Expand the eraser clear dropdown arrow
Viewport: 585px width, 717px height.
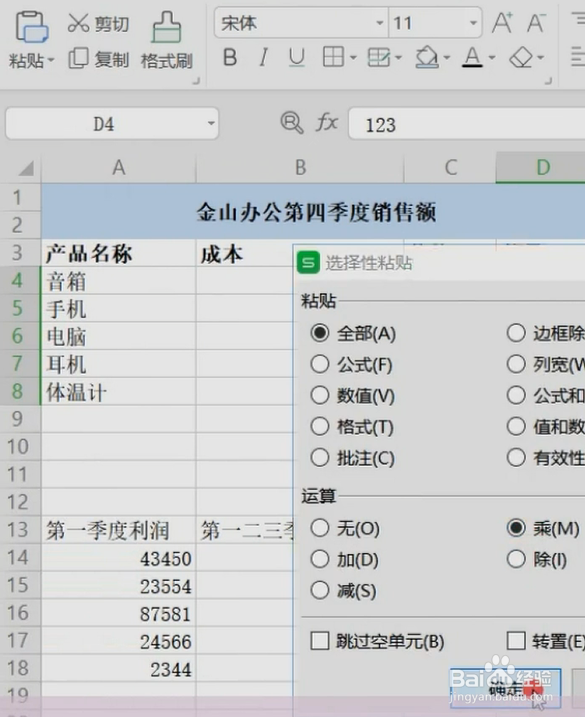pyautogui.click(x=541, y=58)
